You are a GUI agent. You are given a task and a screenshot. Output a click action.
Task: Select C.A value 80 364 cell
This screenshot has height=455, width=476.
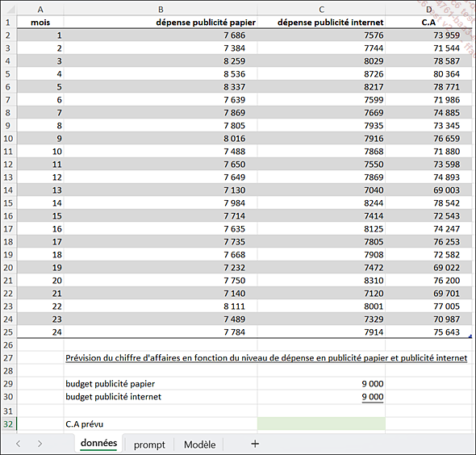[428, 73]
